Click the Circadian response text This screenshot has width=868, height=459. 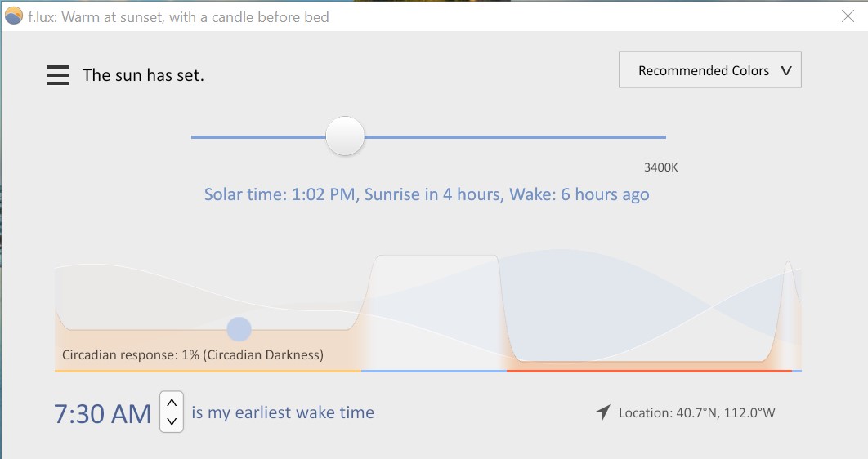click(x=193, y=354)
